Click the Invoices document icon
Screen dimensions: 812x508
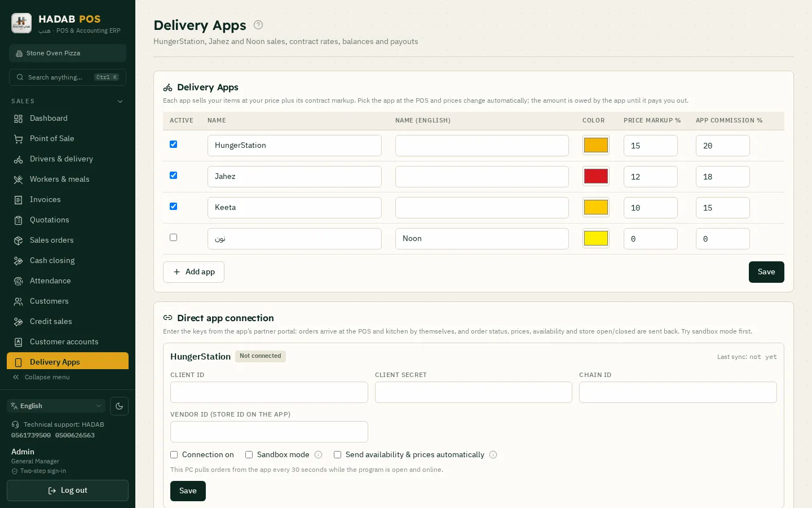(x=19, y=200)
